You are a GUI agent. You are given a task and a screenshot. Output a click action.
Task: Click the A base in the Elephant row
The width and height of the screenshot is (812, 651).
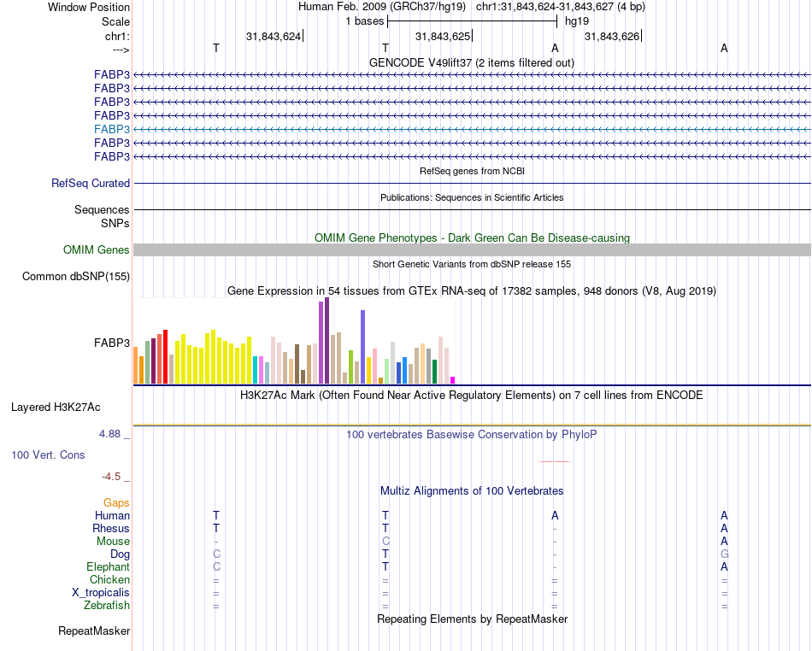pyautogui.click(x=724, y=566)
